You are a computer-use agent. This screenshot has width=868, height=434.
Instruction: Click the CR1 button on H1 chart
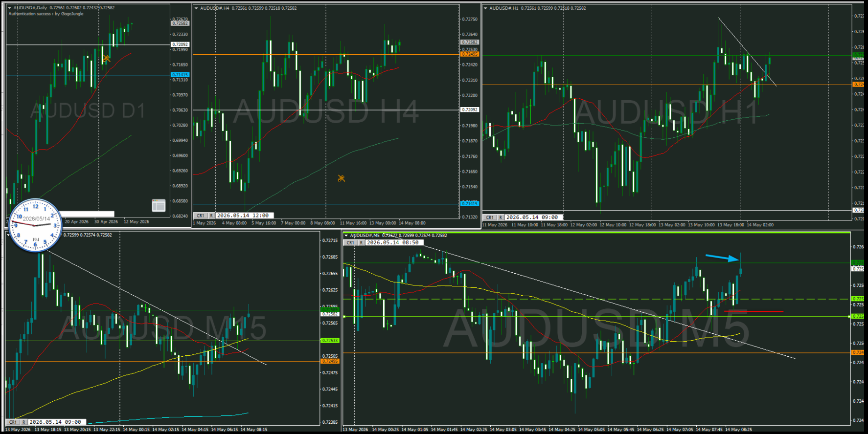click(490, 217)
